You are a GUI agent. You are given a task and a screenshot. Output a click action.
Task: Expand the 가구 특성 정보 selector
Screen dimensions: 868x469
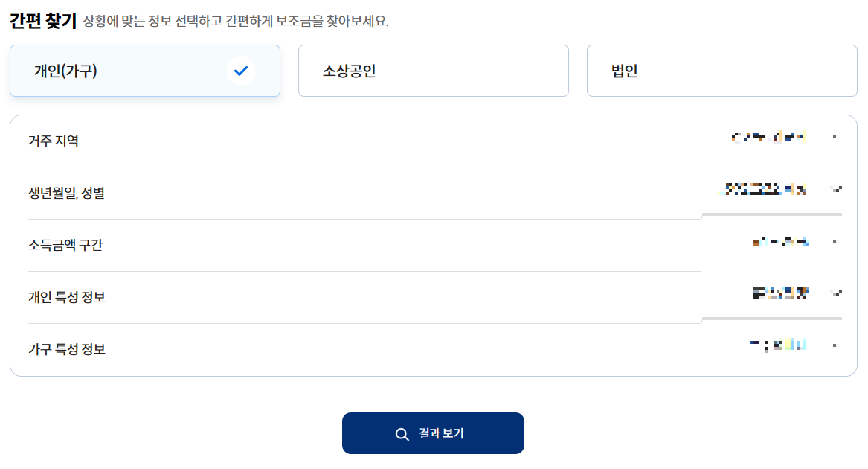774,345
